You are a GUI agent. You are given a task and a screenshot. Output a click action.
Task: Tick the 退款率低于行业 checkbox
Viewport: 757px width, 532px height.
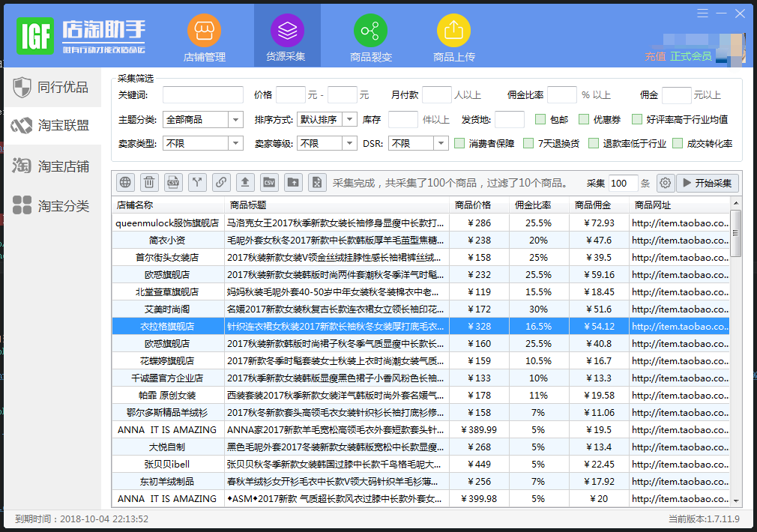click(594, 143)
